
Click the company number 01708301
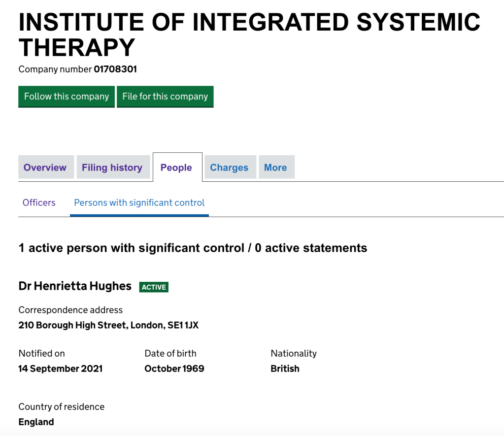115,69
